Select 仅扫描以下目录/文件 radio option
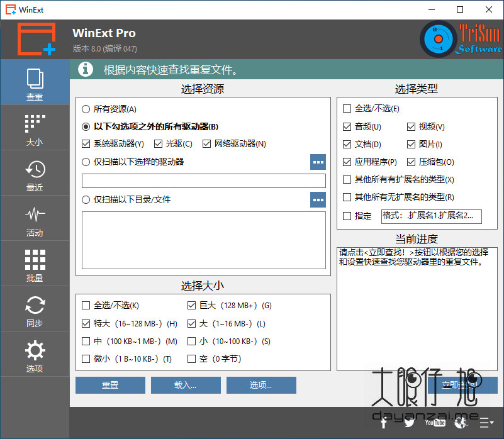 126,200
